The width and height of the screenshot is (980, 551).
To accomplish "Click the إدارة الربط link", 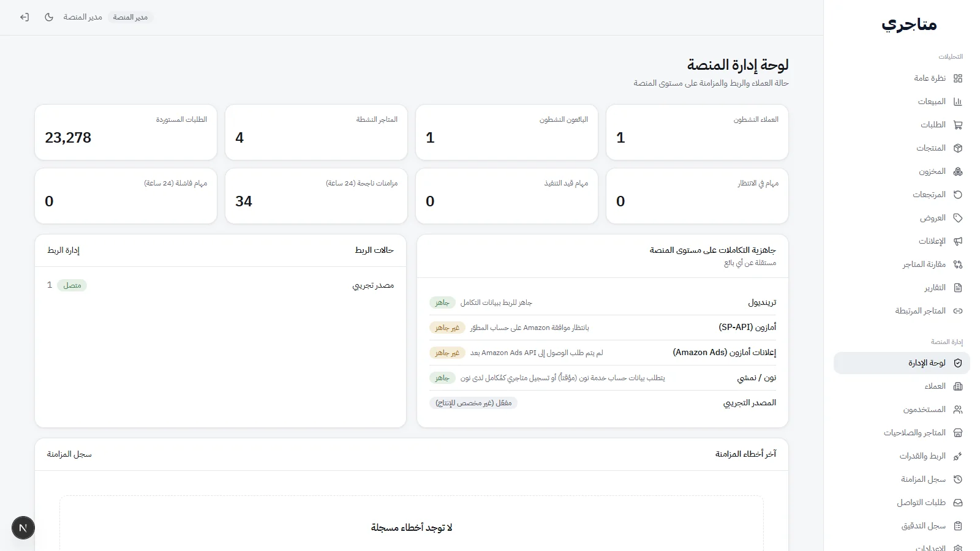I will tap(64, 250).
